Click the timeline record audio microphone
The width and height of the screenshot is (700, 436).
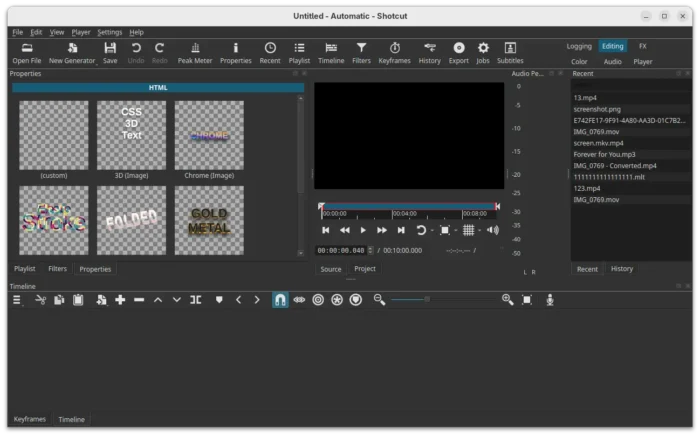[x=550, y=300]
